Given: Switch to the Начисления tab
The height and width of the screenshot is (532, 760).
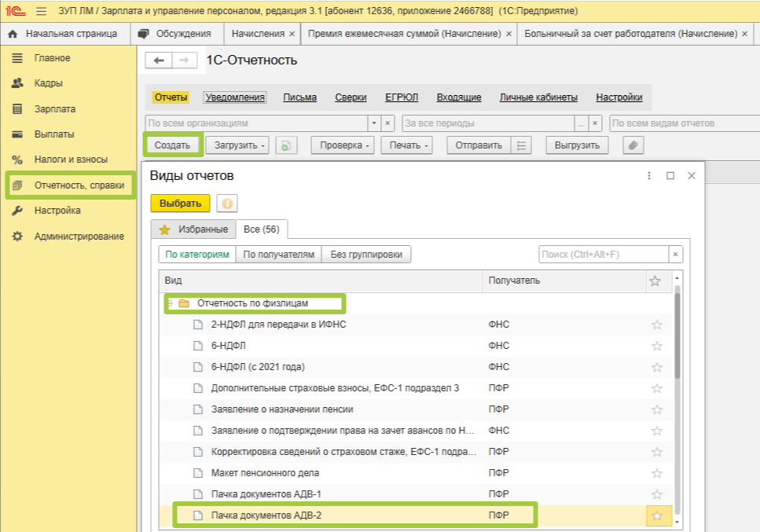Looking at the screenshot, I should pyautogui.click(x=258, y=34).
